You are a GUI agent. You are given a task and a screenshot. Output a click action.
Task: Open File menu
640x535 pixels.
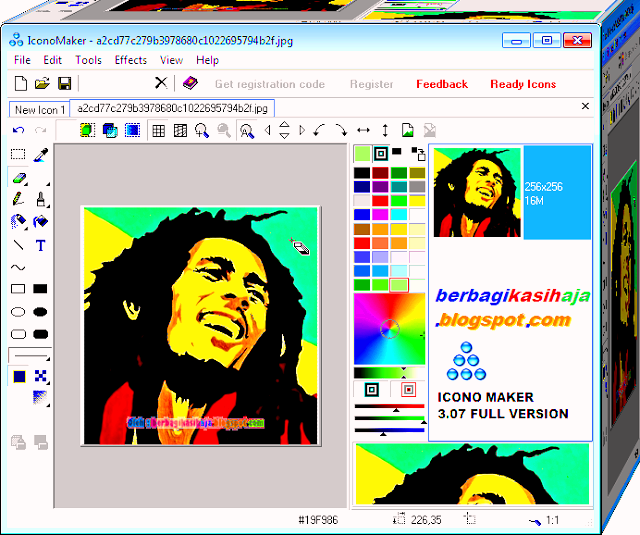click(22, 60)
